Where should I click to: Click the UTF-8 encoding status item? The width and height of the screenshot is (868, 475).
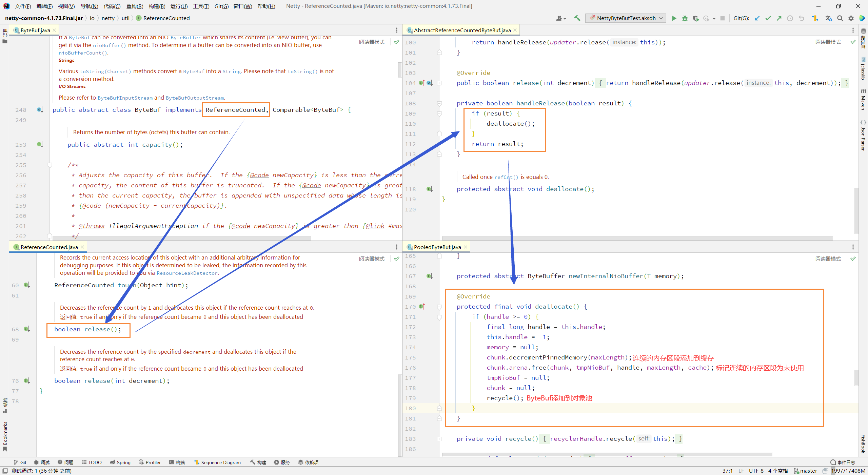point(756,471)
